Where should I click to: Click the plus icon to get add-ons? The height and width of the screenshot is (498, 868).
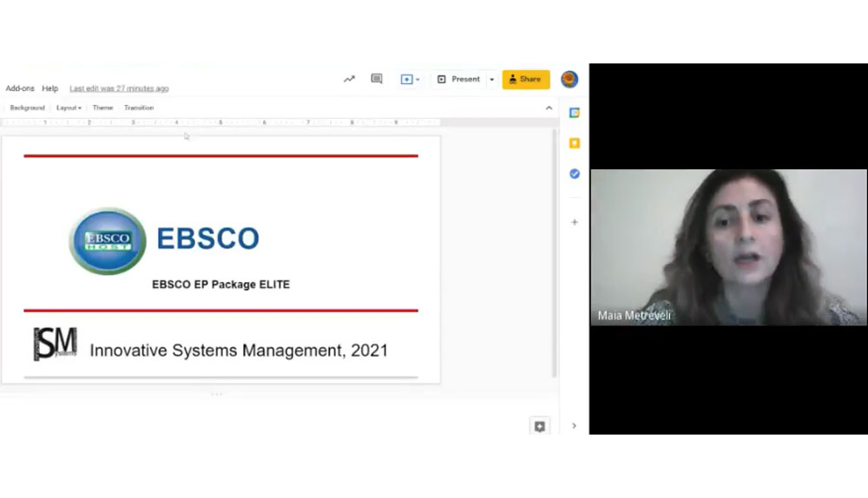(x=575, y=222)
